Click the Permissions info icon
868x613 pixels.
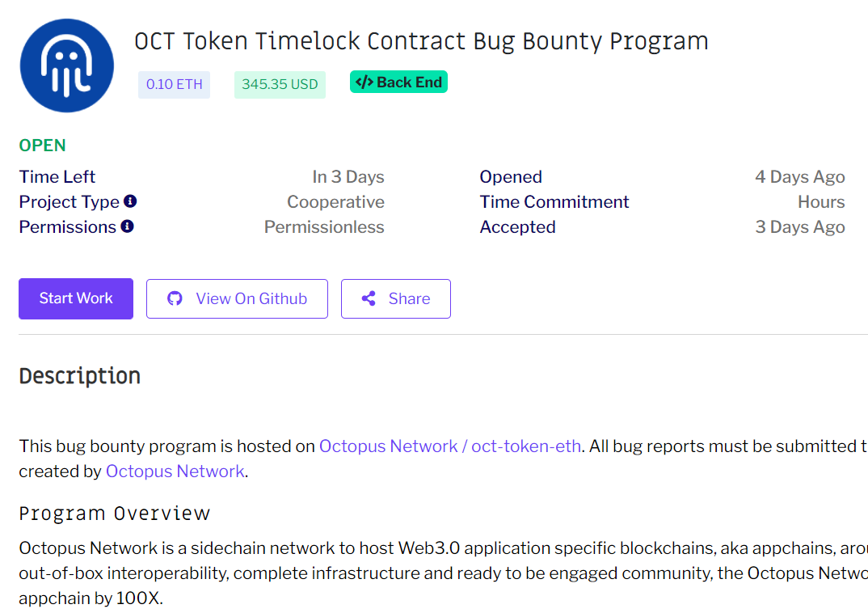point(127,226)
